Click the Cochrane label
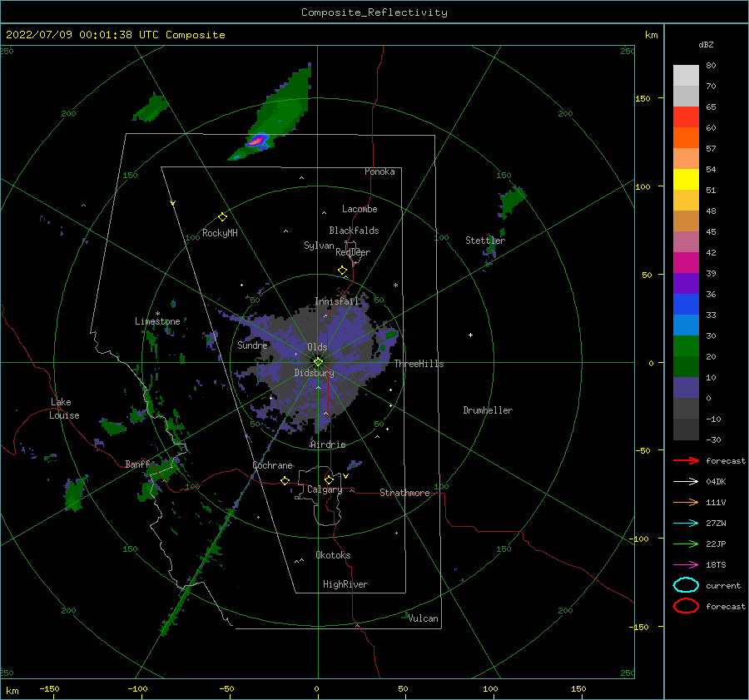The width and height of the screenshot is (749, 700). tap(273, 465)
